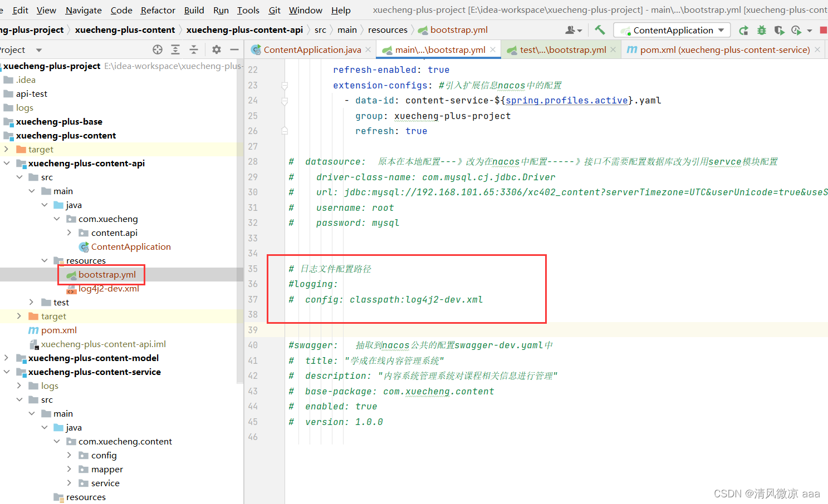
Task: Click the Build project hammer icon
Action: (600, 30)
